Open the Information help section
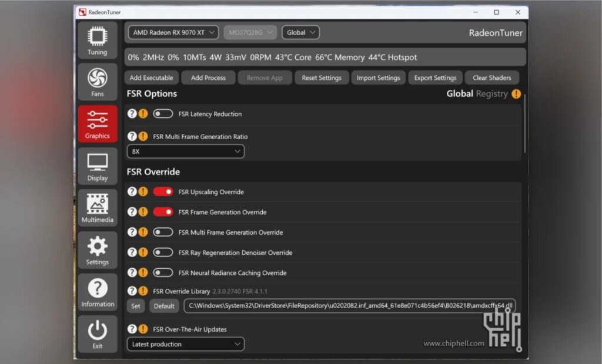Viewport: 602px width, 364px height. [x=97, y=292]
